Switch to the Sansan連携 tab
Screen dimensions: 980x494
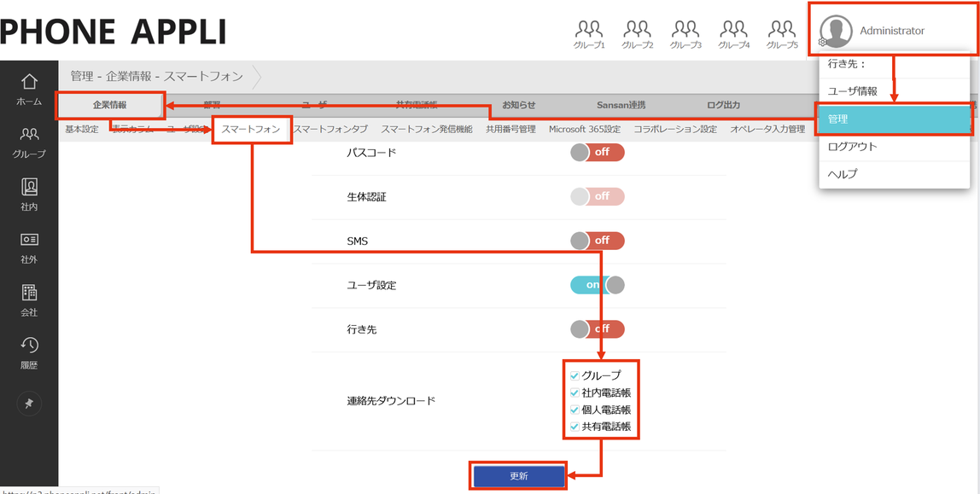[x=621, y=105]
